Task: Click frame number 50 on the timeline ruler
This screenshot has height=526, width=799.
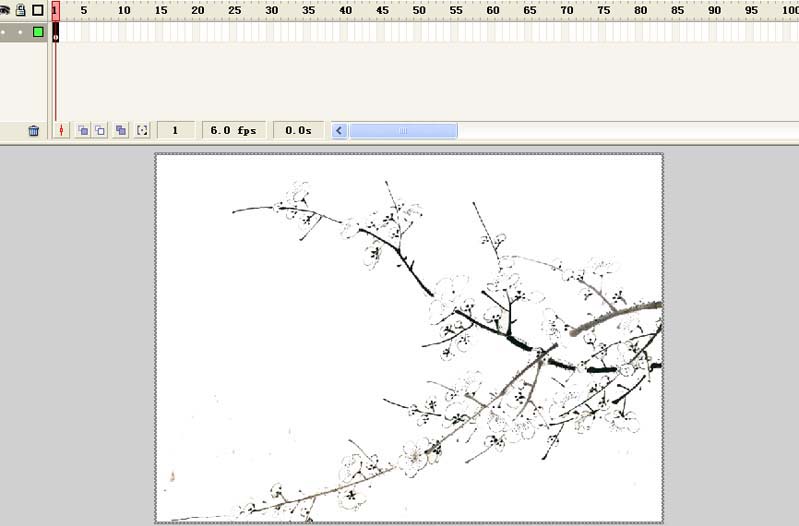Action: click(x=419, y=10)
